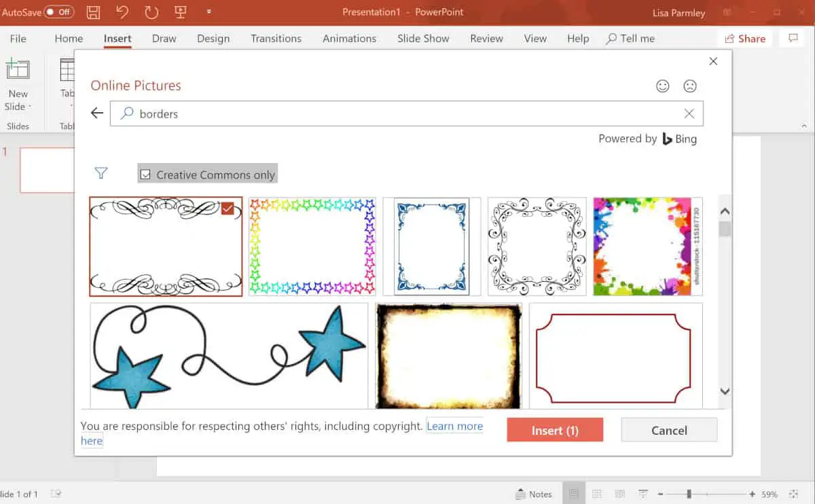Image resolution: width=815 pixels, height=504 pixels.
Task: Open the Learn more here link
Action: (x=454, y=427)
